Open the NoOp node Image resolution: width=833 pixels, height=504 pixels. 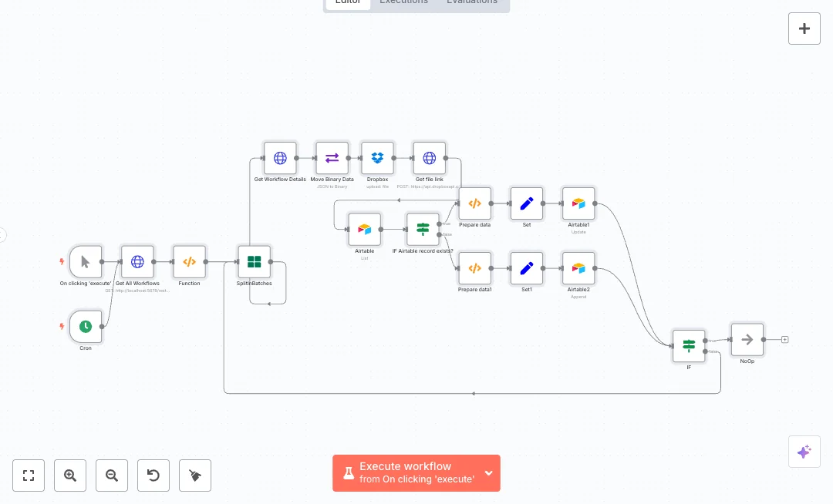pyautogui.click(x=747, y=340)
